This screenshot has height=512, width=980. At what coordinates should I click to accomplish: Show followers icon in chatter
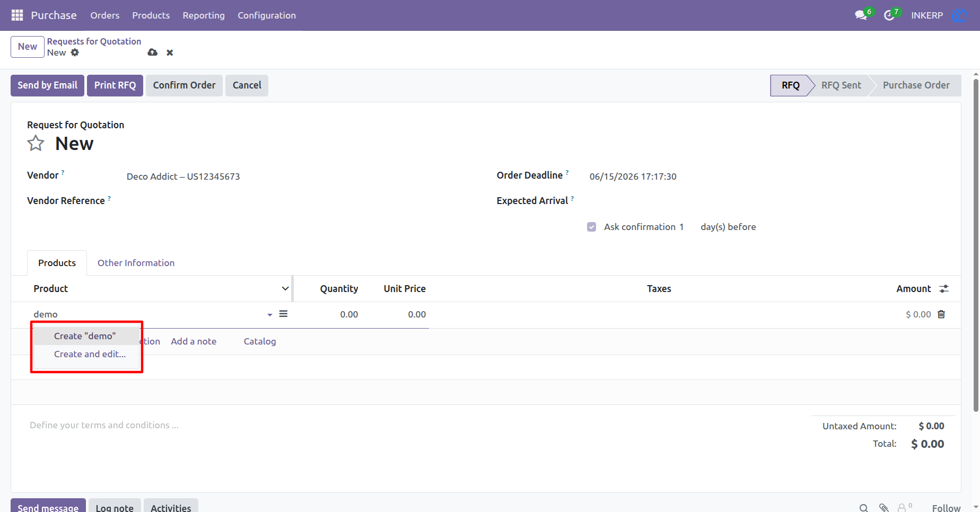905,507
